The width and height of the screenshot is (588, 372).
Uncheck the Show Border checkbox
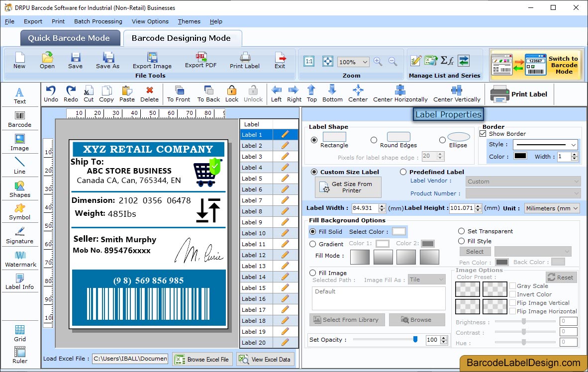click(x=483, y=133)
